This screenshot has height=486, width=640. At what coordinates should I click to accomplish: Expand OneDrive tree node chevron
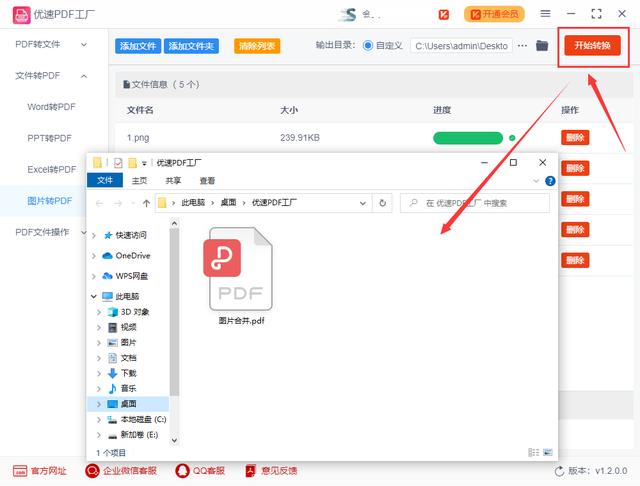pyautogui.click(x=93, y=255)
